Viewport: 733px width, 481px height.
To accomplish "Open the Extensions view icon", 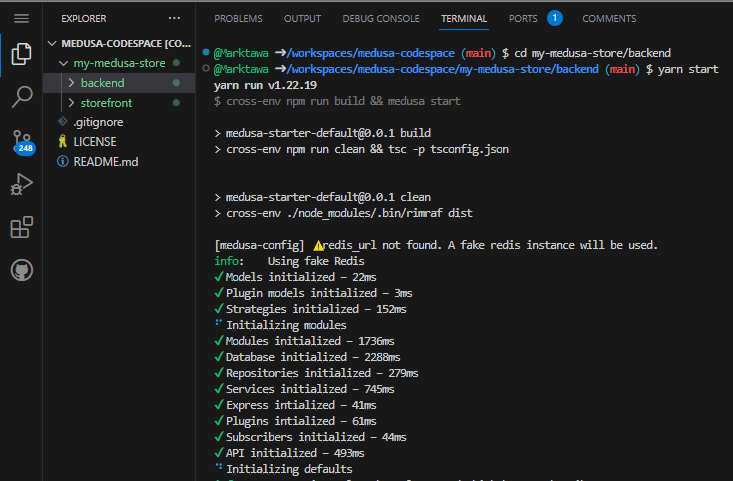I will 22,227.
